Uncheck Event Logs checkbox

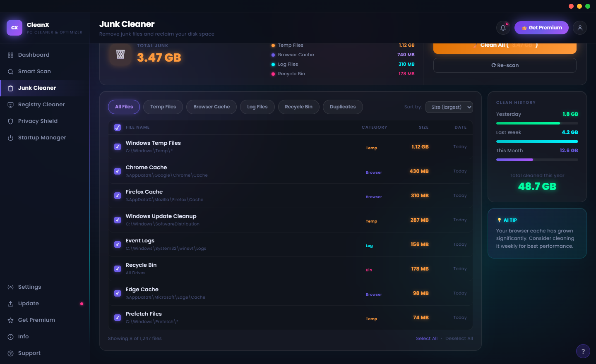[x=118, y=244]
